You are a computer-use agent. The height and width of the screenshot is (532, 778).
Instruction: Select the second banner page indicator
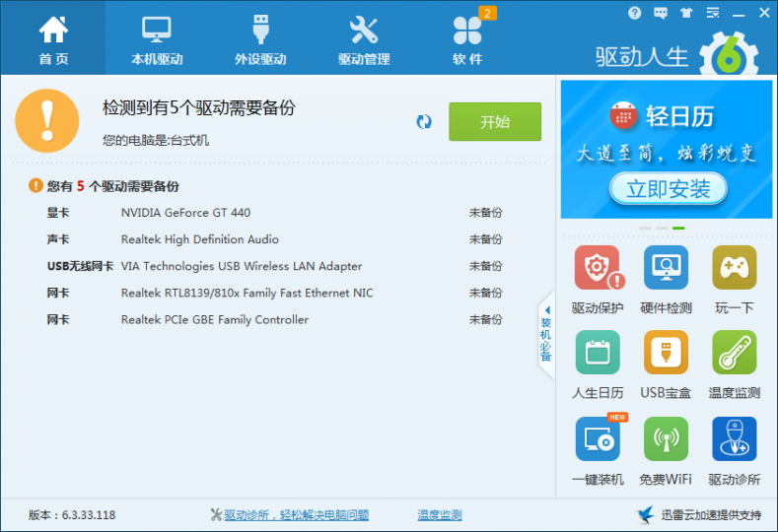pos(662,229)
